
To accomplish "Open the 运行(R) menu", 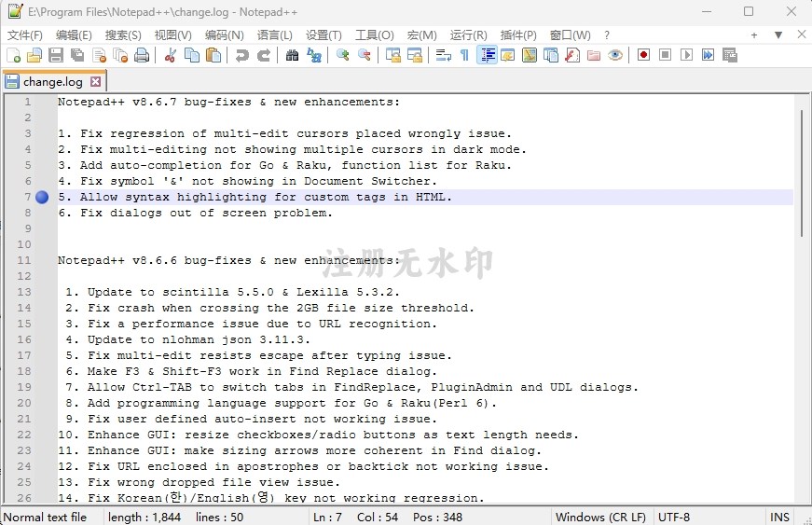I will (x=469, y=35).
